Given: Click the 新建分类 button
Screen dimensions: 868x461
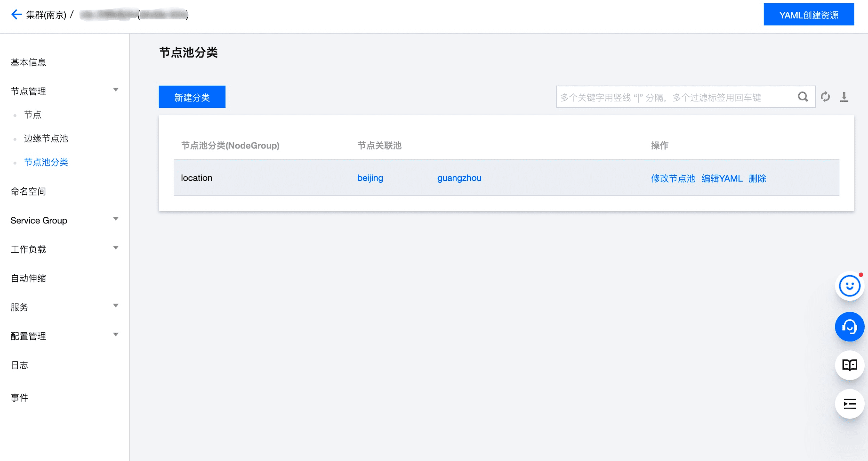Looking at the screenshot, I should [x=192, y=97].
